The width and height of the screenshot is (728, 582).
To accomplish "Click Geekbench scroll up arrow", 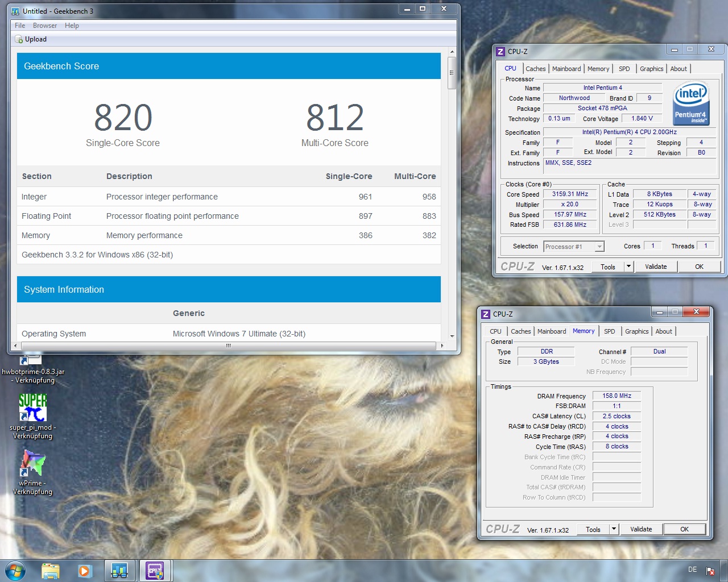I will coord(452,52).
